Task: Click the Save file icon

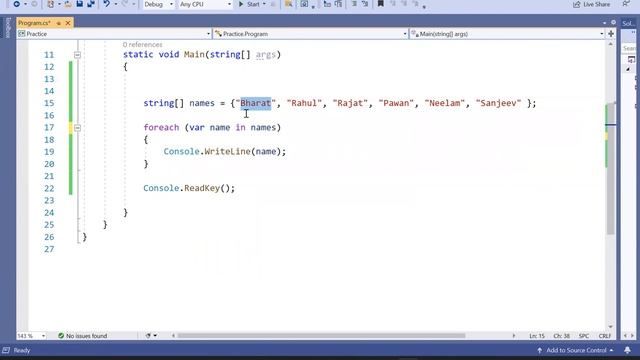Action: (x=80, y=4)
